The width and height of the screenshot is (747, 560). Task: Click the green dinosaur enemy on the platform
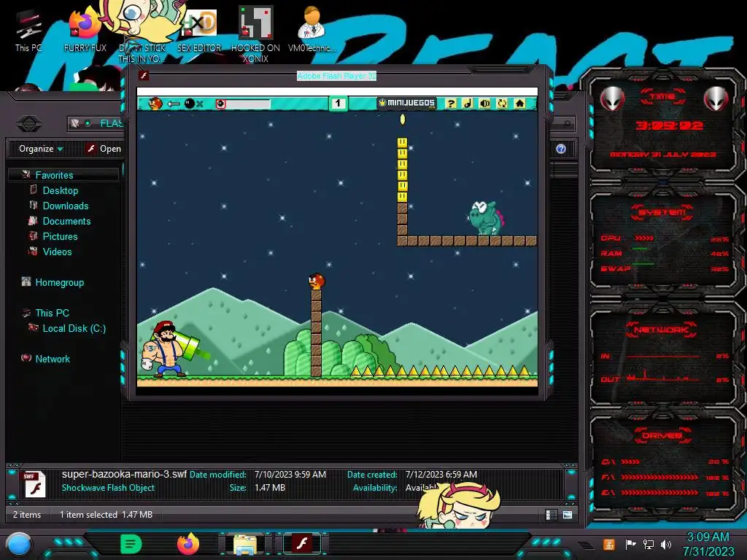click(x=485, y=218)
